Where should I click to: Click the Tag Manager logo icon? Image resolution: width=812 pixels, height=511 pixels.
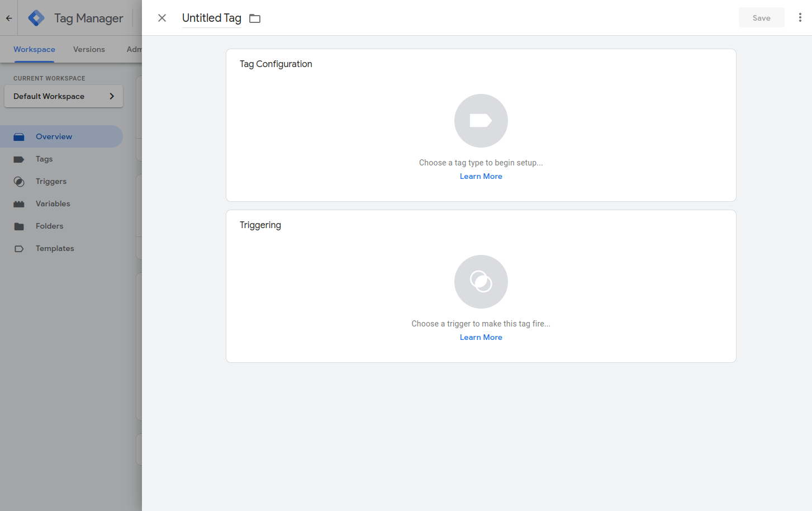[36, 18]
